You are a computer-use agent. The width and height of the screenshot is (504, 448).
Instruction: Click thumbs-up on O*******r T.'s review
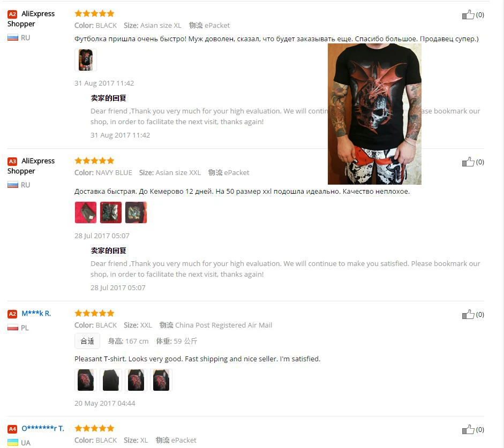pos(468,429)
